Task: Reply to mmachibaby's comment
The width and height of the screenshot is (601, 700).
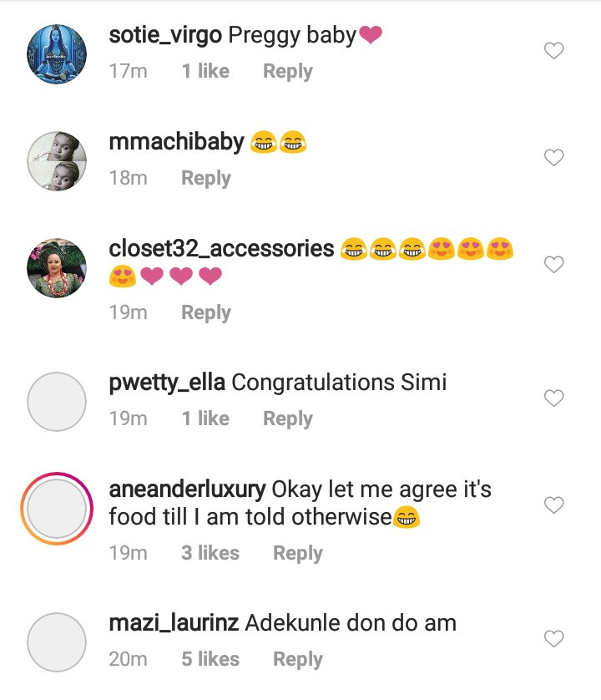Action: [x=206, y=179]
